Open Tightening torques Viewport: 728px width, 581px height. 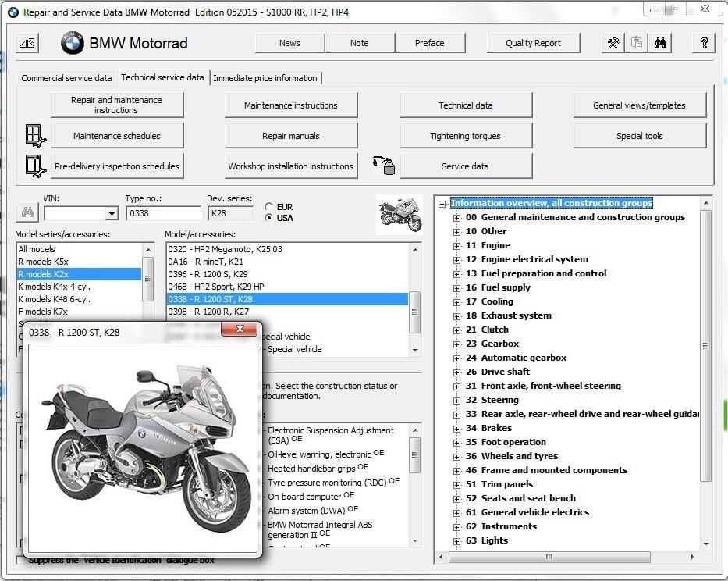(465, 136)
